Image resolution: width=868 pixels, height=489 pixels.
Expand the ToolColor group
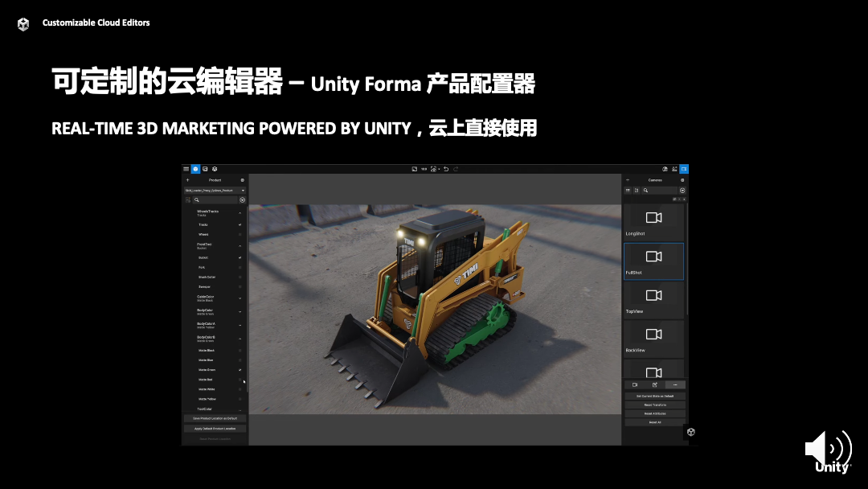coord(240,410)
